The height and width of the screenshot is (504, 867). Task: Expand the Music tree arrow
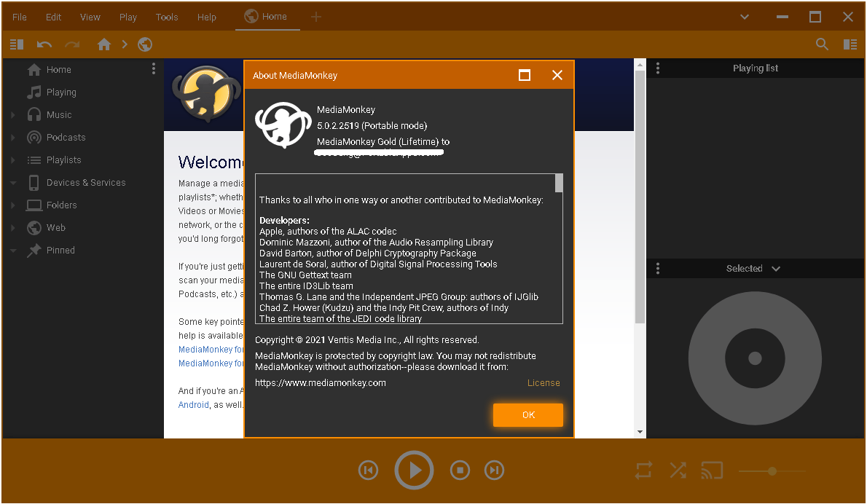tap(12, 115)
